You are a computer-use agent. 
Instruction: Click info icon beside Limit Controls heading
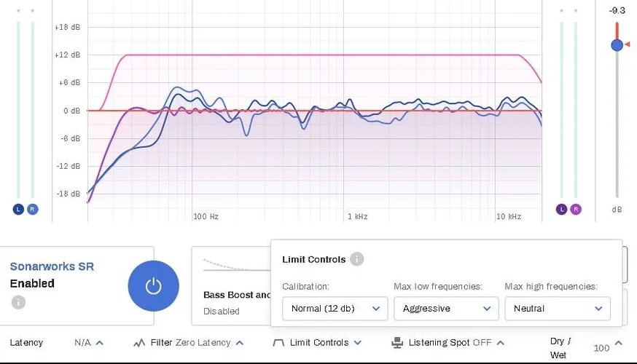356,259
